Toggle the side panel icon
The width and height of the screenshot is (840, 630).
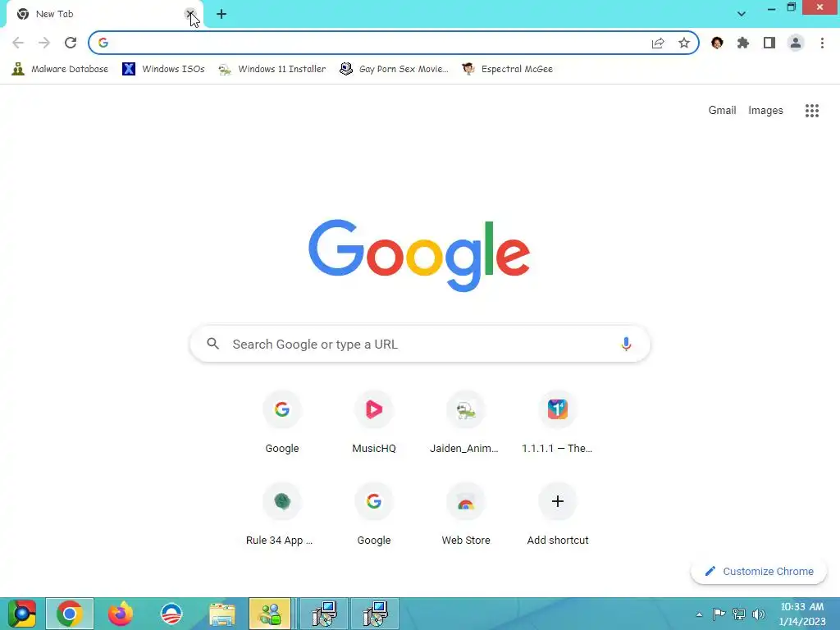(x=769, y=43)
